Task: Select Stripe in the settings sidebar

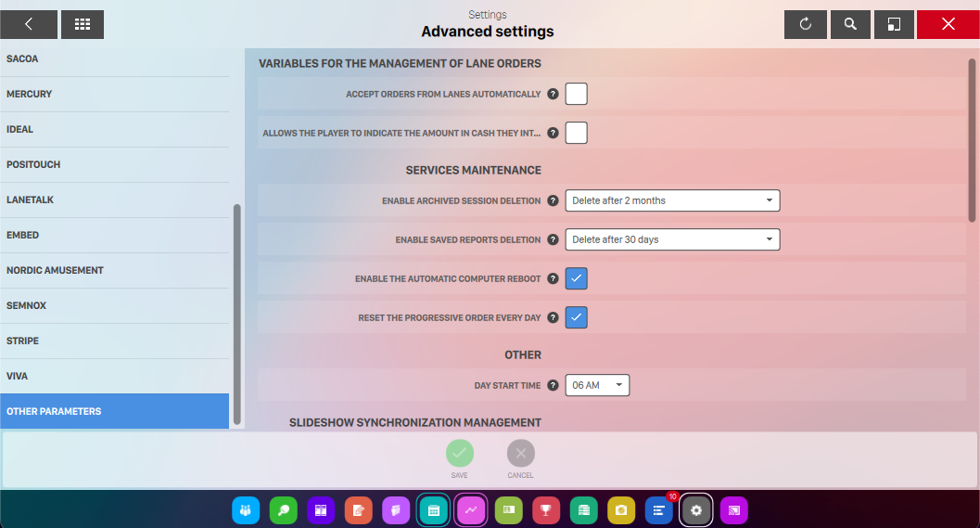Action: (x=114, y=341)
